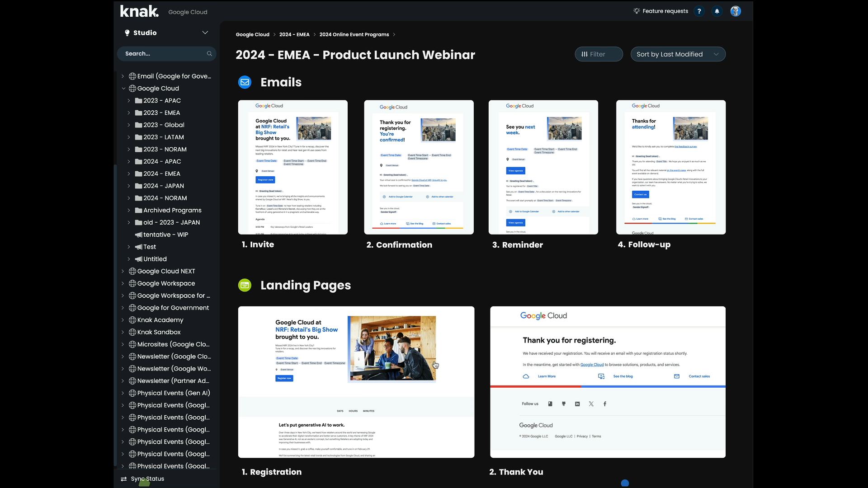
Task: Click the Landing Pages section icon
Action: tap(245, 285)
